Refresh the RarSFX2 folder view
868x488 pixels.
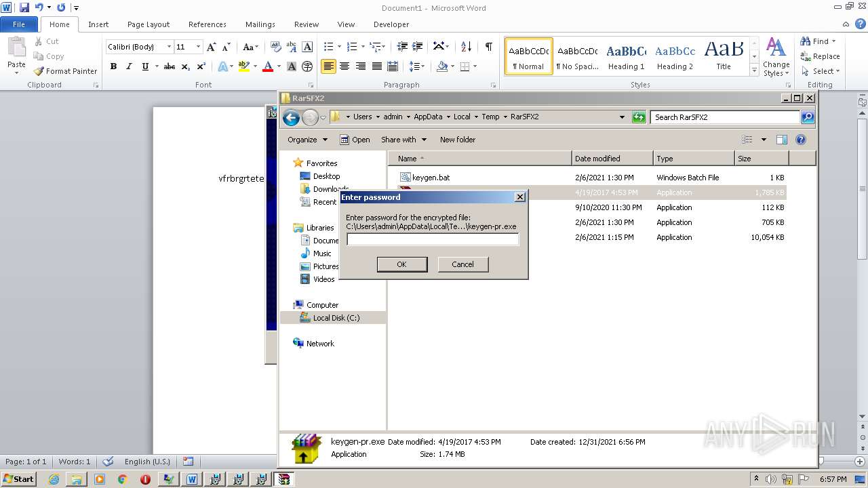pos(639,117)
